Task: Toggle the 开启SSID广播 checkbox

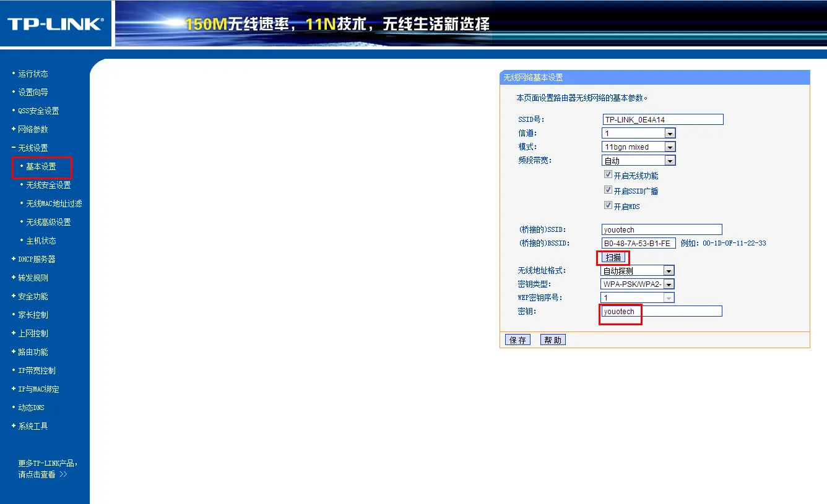Action: [608, 190]
